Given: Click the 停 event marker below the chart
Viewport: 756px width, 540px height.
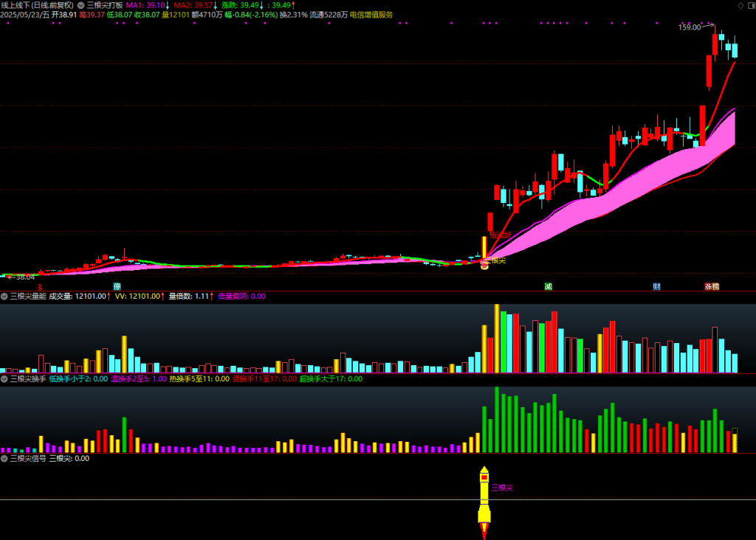Looking at the screenshot, I should click(117, 286).
